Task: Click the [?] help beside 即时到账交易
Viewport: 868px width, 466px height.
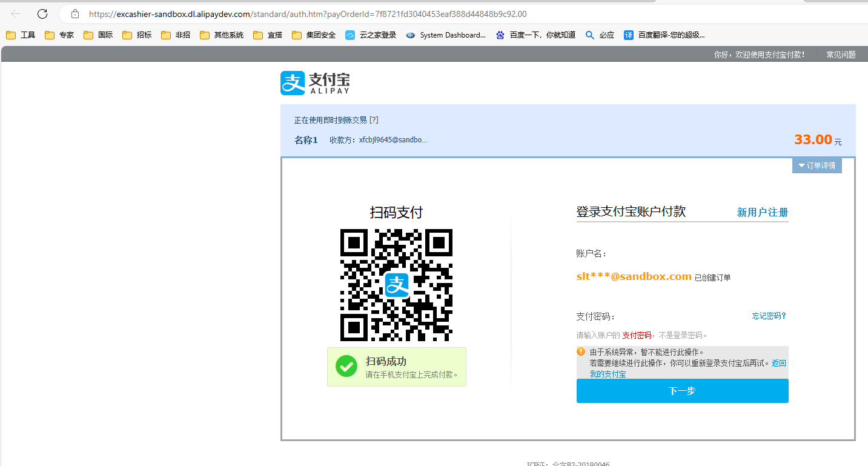Action: point(374,120)
